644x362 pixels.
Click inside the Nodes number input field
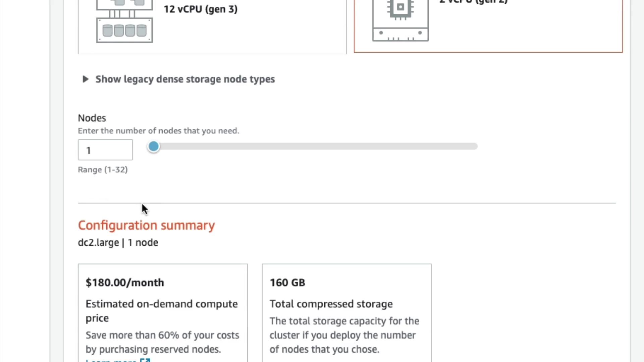point(105,150)
